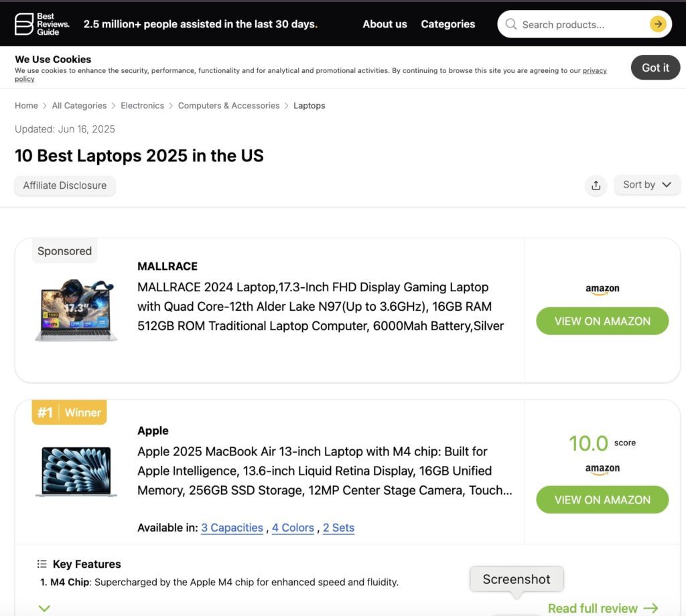Click the share icon button
The height and width of the screenshot is (616, 686).
coord(596,185)
